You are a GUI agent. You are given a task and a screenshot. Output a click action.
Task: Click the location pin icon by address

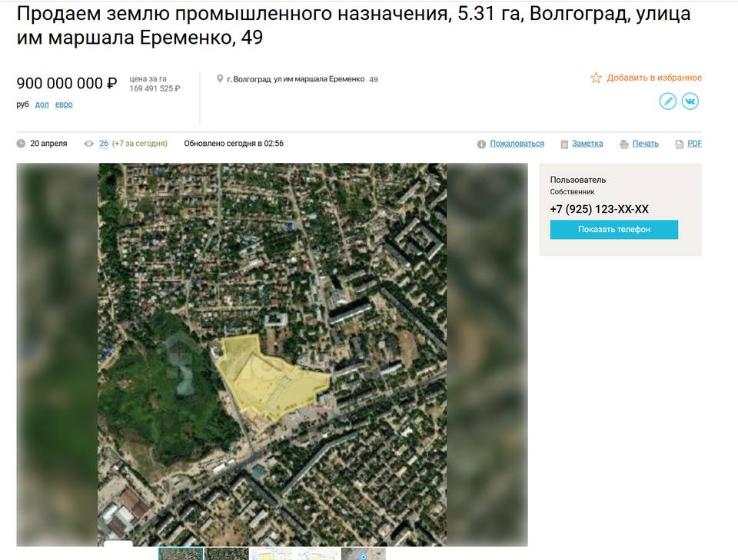pos(220,79)
